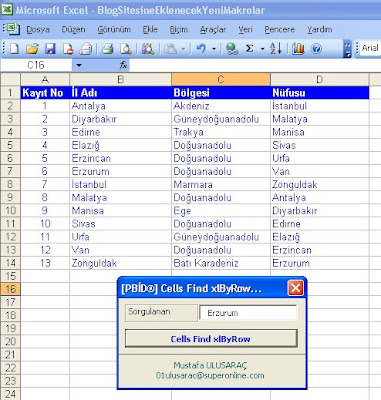Print the workbook with printer icon
Screen dimensions: 381x400
108,49
